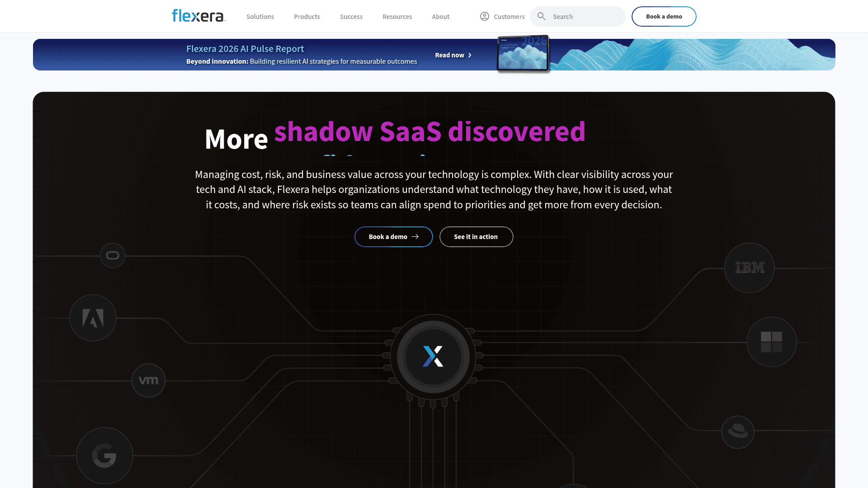868x488 pixels.
Task: Open the About menu
Action: pyautogui.click(x=441, y=17)
